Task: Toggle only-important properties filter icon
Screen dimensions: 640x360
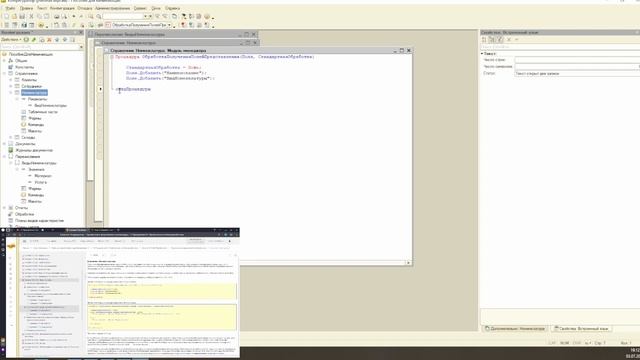Action: (500, 39)
